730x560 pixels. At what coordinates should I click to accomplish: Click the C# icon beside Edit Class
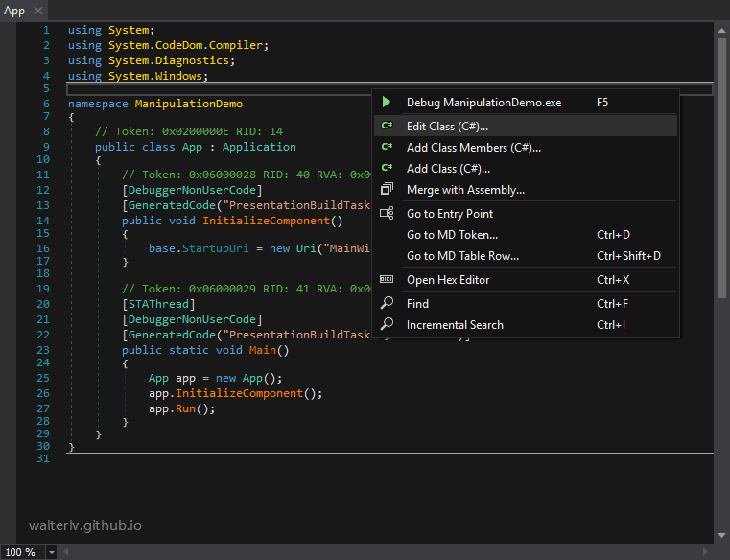(387, 126)
